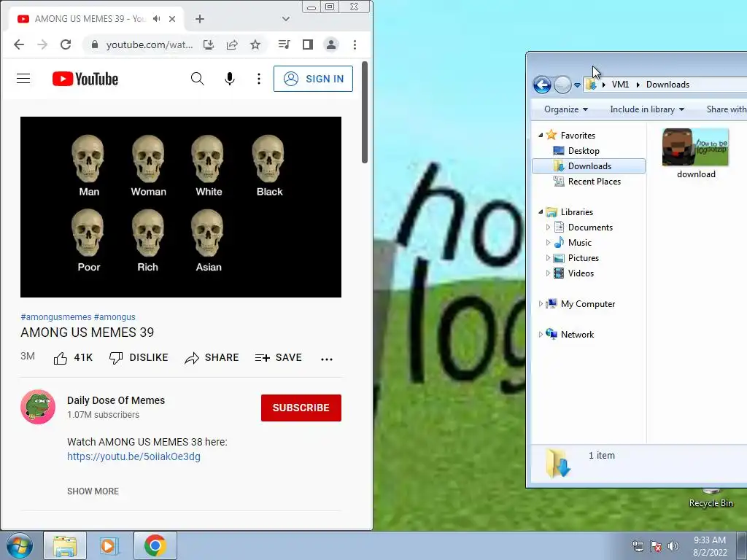
Task: Expand the Documents library
Action: (x=548, y=227)
